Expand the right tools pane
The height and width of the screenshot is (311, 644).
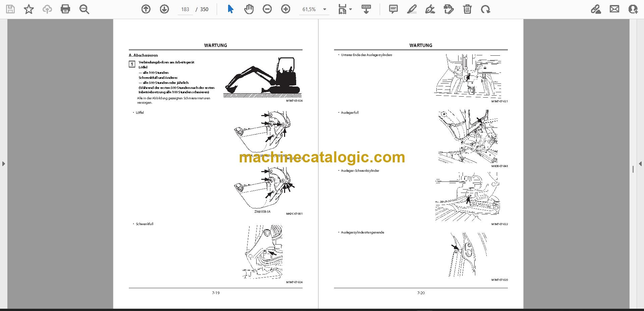(x=640, y=164)
